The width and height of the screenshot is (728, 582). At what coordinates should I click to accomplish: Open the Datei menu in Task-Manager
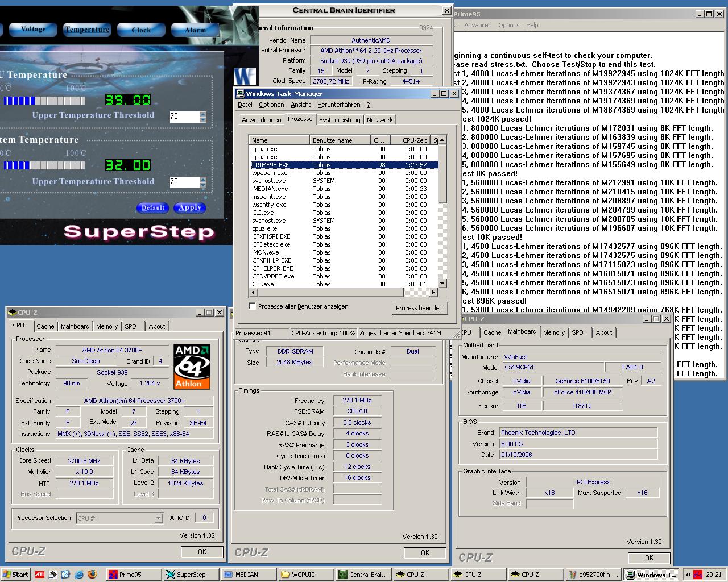tap(245, 105)
